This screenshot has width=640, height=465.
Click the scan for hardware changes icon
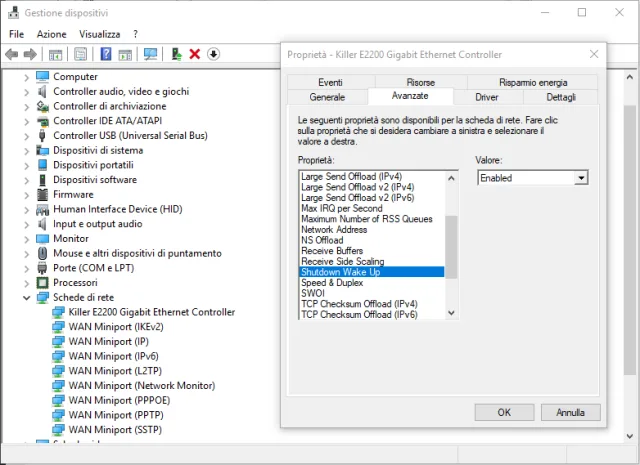coord(150,54)
